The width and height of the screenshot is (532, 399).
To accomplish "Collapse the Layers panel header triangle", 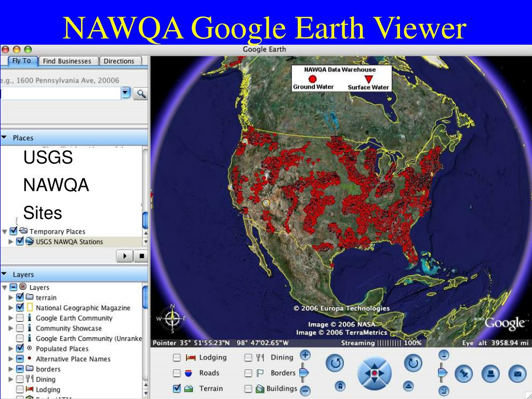I will tap(4, 274).
